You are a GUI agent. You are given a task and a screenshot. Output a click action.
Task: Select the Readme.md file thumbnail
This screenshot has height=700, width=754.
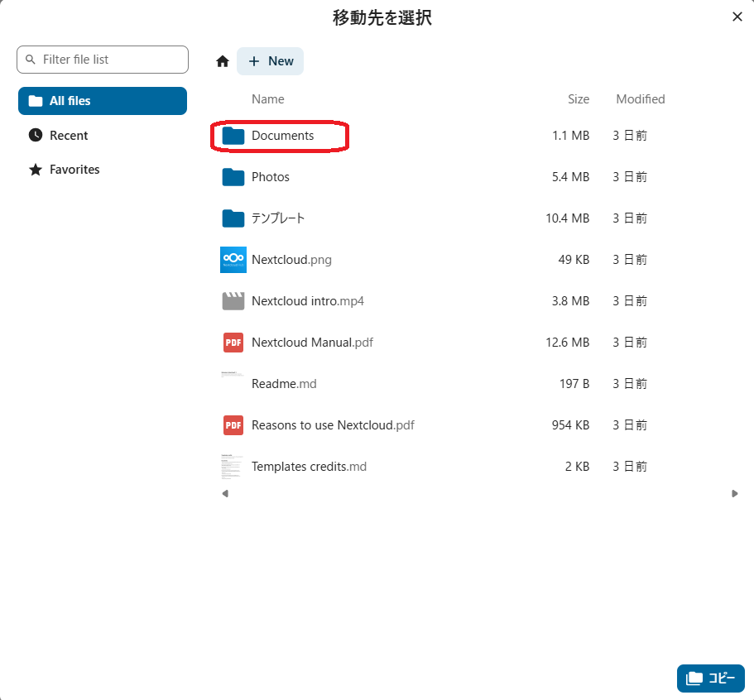pyautogui.click(x=233, y=384)
